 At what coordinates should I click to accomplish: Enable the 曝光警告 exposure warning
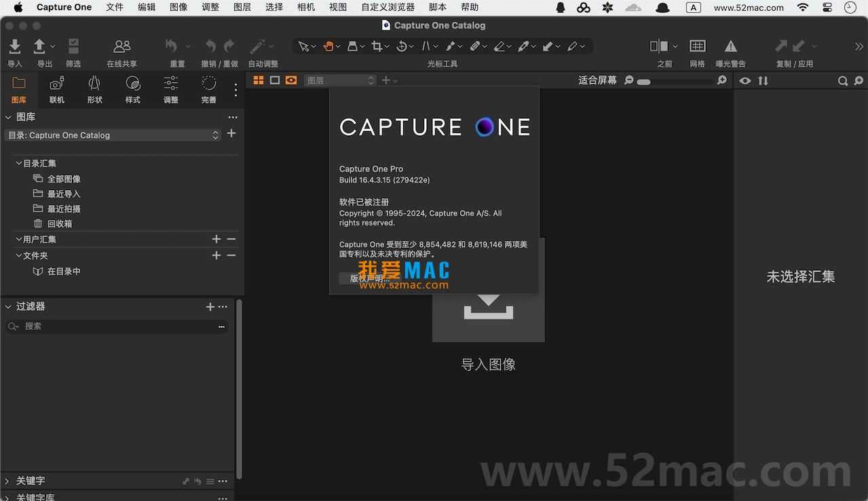(730, 46)
